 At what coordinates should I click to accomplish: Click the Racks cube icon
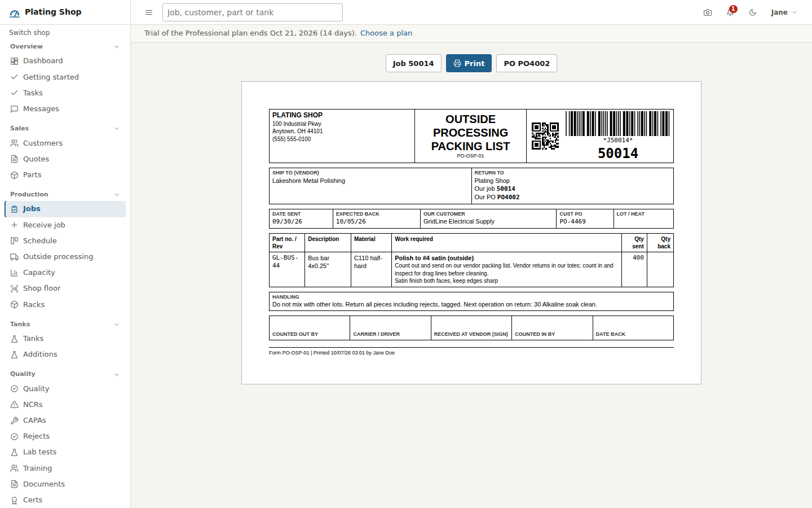[x=15, y=305]
